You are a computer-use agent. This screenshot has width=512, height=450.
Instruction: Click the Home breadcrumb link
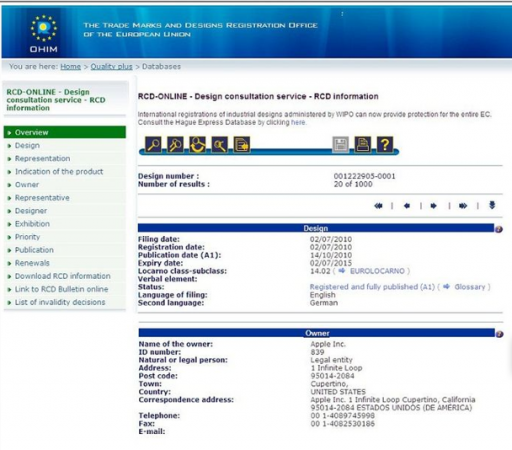coord(70,66)
